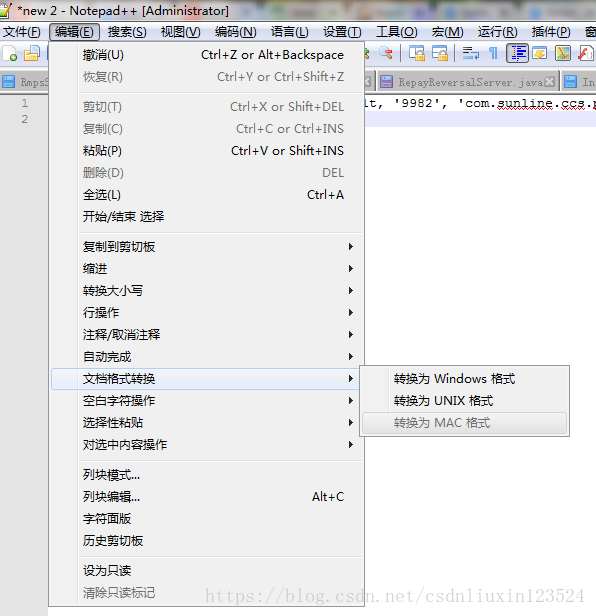
Task: Open 字符面版 character panel
Action: (207, 519)
